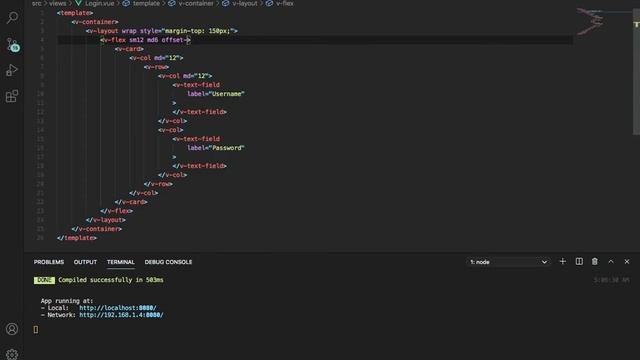The image size is (640, 360).
Task: Open the Manage settings gear
Action: pos(12,353)
